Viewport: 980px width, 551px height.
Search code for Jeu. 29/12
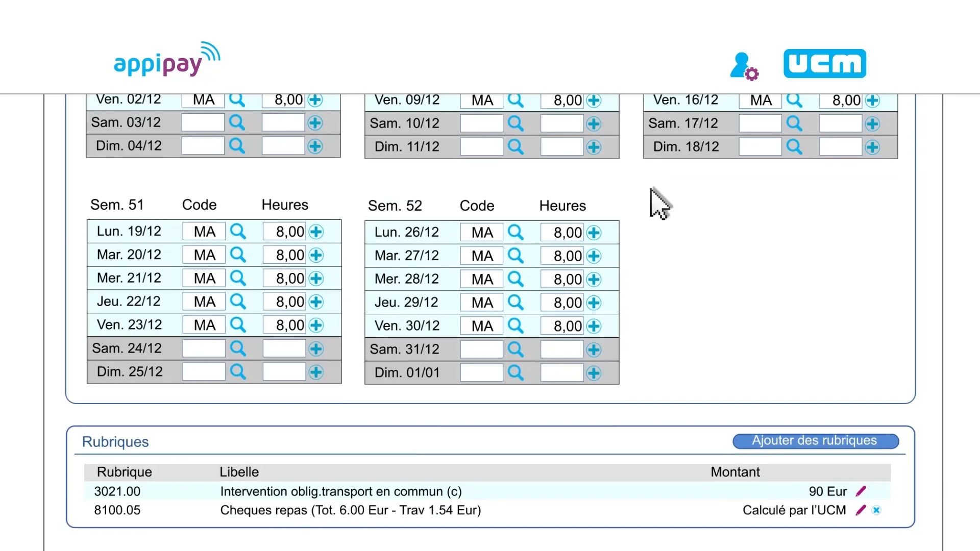516,303
